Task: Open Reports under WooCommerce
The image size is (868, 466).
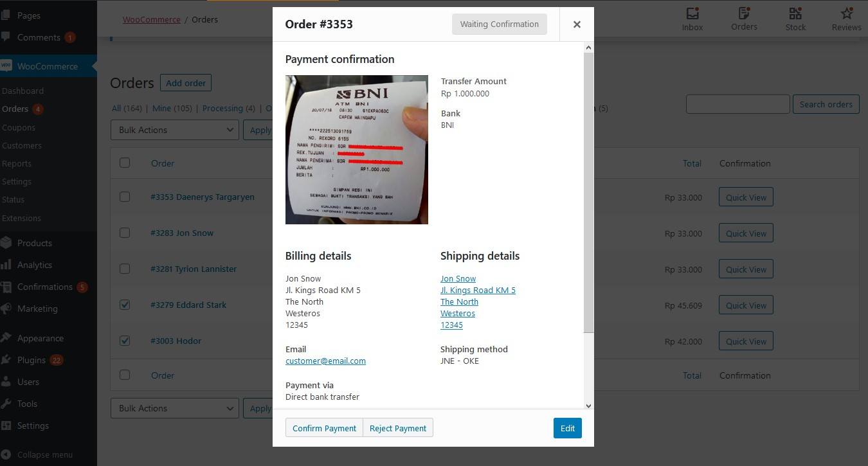Action: [x=17, y=163]
